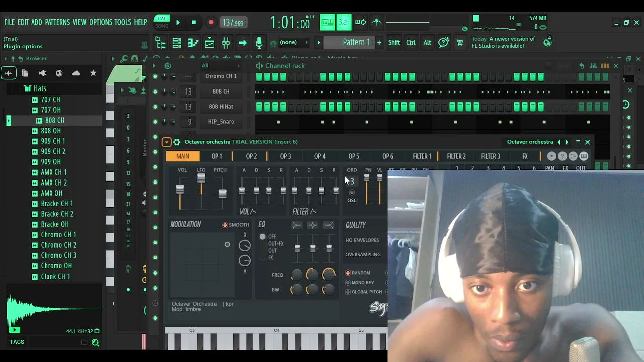644x362 pixels.
Task: Add a new pattern with plus button
Action: (x=379, y=43)
